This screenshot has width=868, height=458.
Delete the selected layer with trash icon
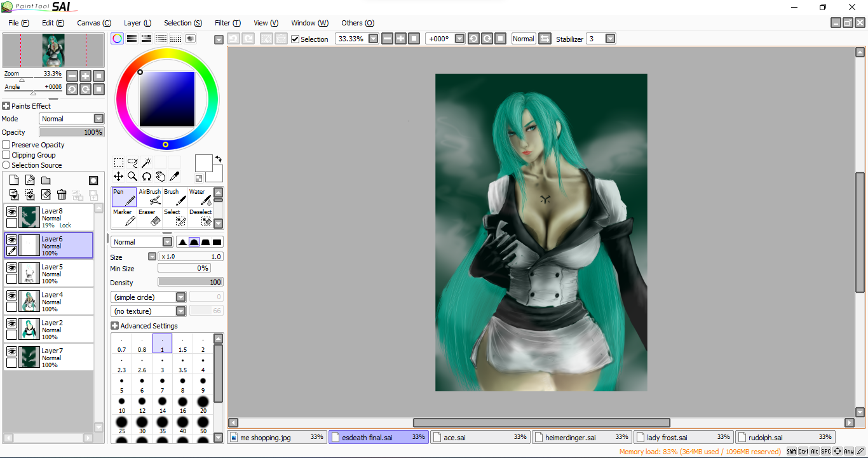click(62, 194)
